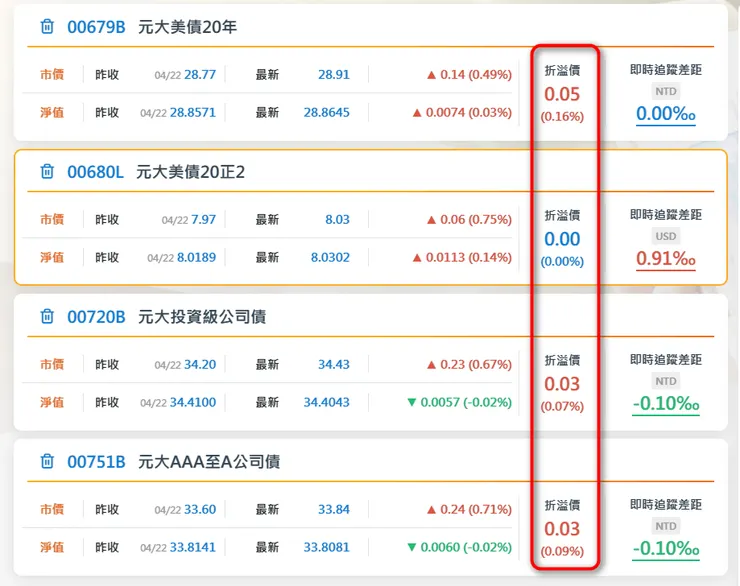This screenshot has width=740, height=586.
Task: Click premium value 0.05 for 00679B
Action: [562, 94]
